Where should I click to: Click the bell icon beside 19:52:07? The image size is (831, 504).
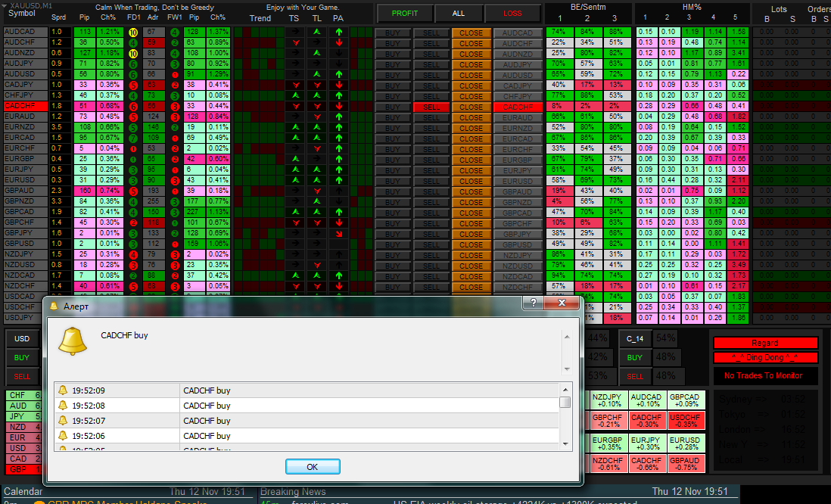point(63,420)
